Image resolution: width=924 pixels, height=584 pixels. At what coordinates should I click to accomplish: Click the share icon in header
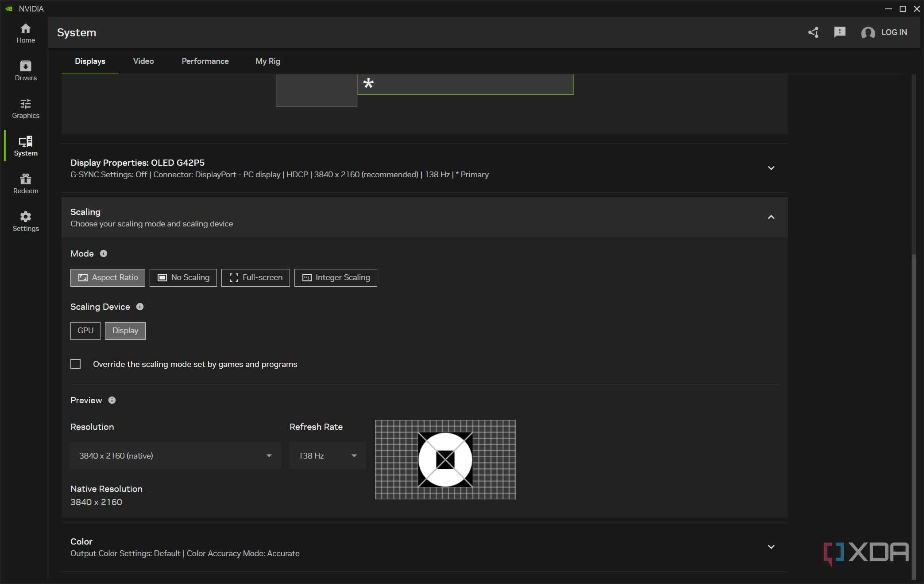(813, 32)
